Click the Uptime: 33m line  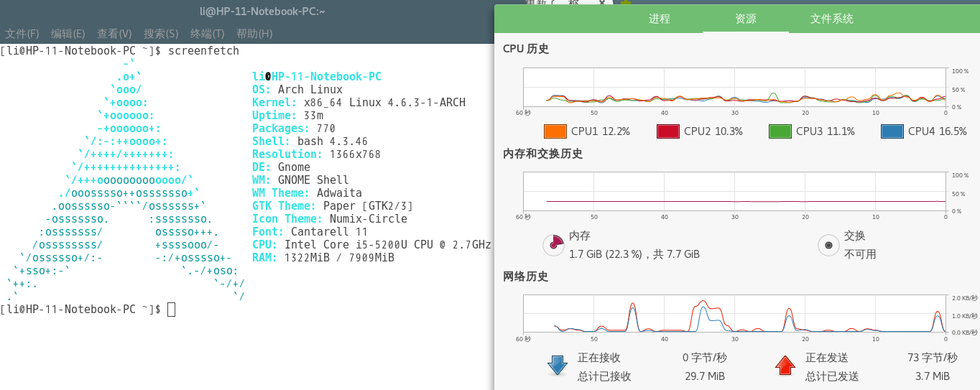287,116
